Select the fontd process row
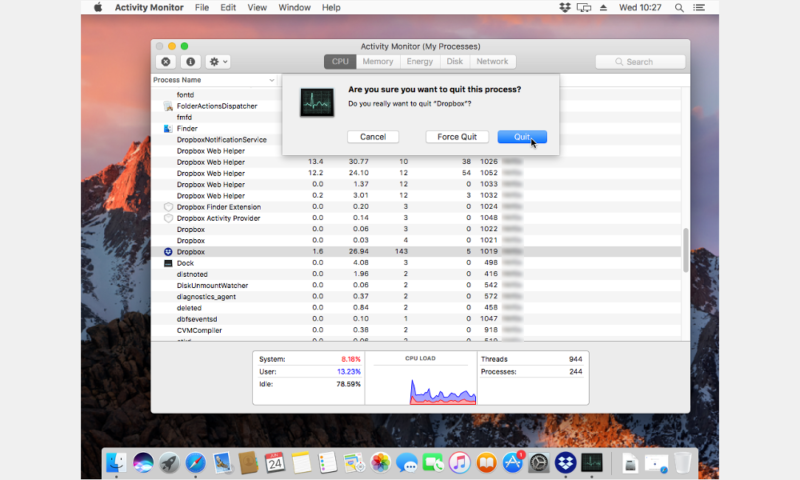 (216, 94)
